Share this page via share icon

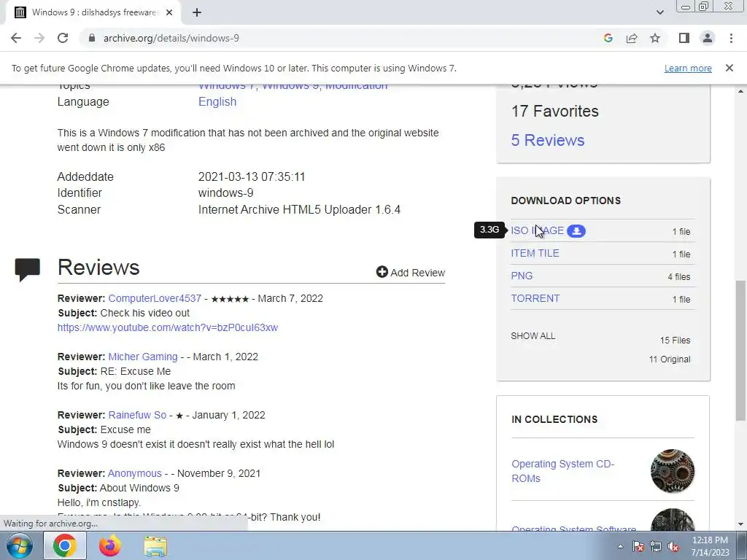click(x=632, y=38)
